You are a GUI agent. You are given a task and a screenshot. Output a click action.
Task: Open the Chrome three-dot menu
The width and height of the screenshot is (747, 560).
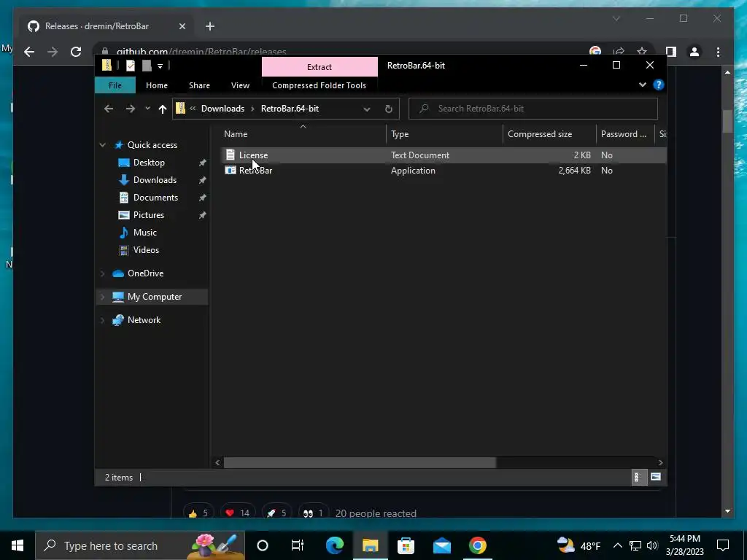point(718,52)
